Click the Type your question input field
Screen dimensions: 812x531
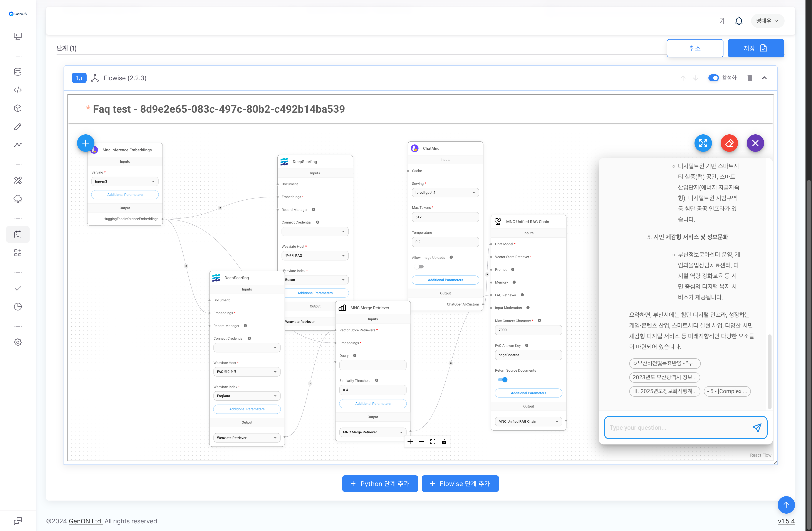pyautogui.click(x=679, y=428)
